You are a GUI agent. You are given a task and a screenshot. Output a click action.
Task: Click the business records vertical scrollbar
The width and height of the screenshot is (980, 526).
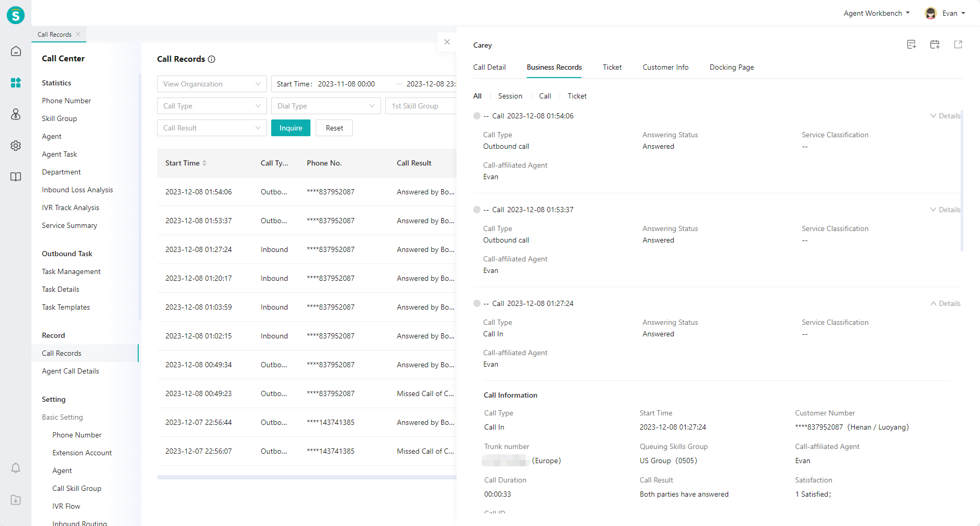(962, 181)
